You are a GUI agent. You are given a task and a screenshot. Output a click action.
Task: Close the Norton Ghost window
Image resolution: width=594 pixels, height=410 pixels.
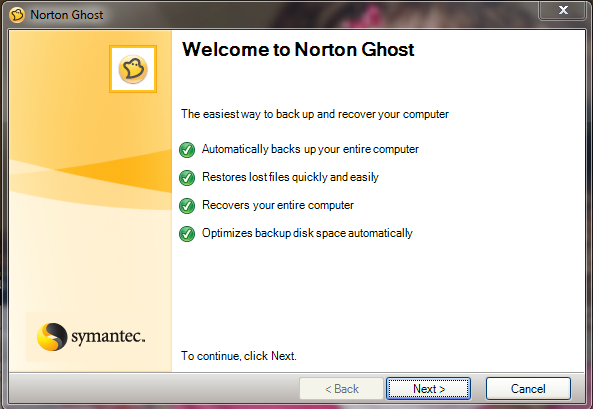(563, 10)
